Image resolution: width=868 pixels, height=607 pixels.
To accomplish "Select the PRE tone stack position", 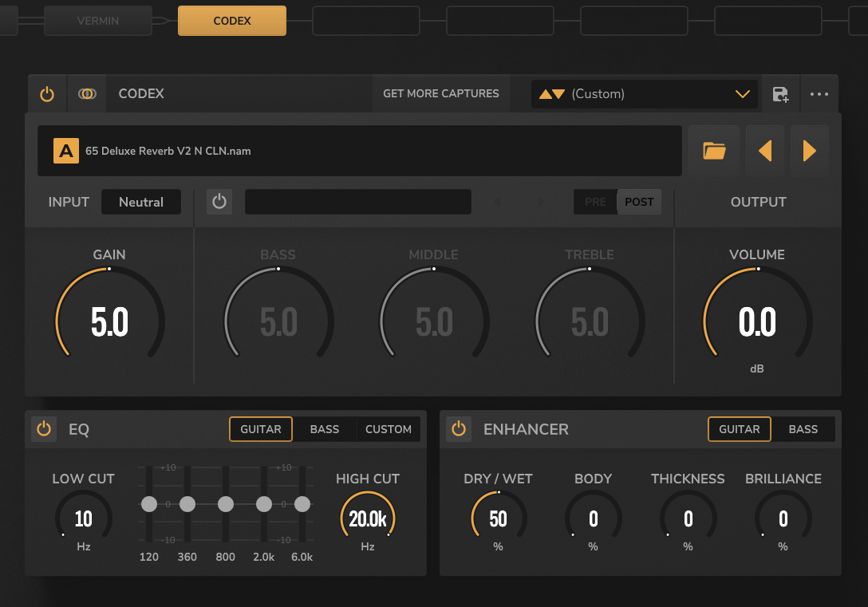I will click(x=595, y=202).
